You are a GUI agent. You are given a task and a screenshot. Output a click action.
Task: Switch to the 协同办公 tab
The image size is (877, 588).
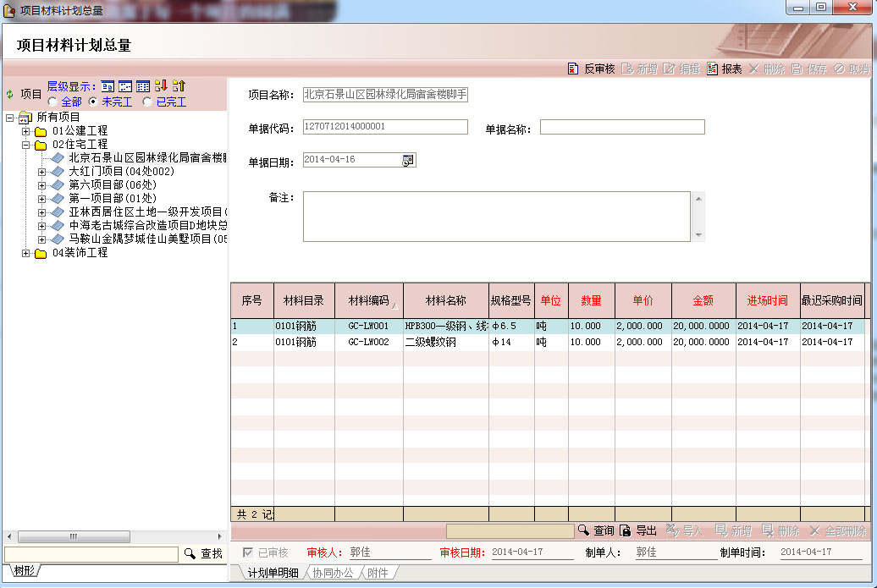(334, 573)
